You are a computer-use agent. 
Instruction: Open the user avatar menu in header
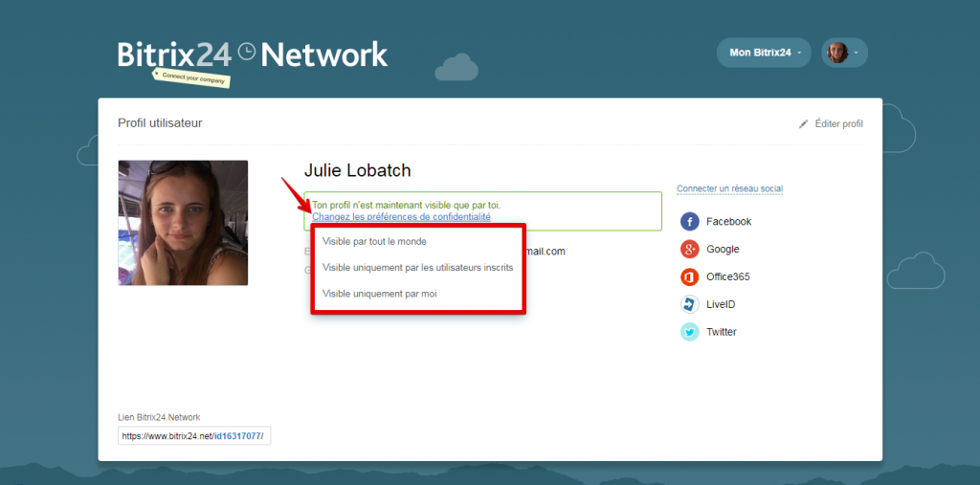[844, 53]
